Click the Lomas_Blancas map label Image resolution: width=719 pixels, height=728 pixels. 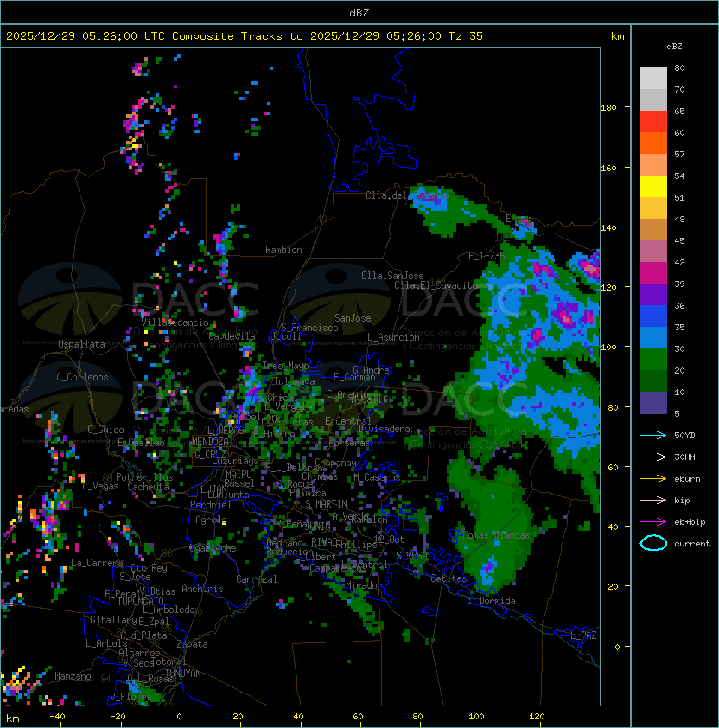(496, 535)
